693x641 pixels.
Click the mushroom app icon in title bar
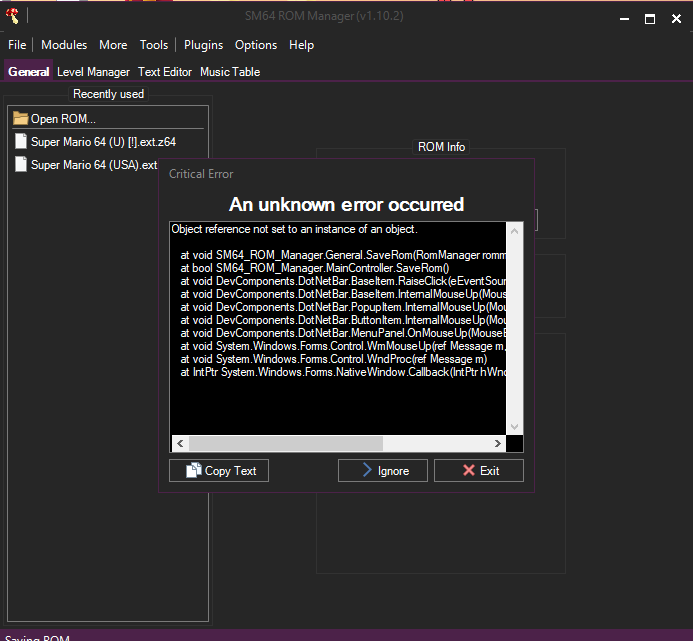click(x=11, y=18)
